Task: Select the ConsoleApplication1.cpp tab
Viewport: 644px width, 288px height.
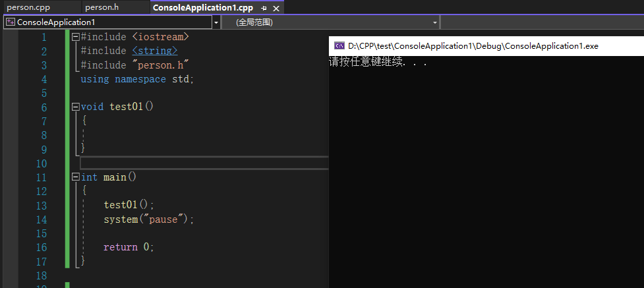Action: point(203,8)
